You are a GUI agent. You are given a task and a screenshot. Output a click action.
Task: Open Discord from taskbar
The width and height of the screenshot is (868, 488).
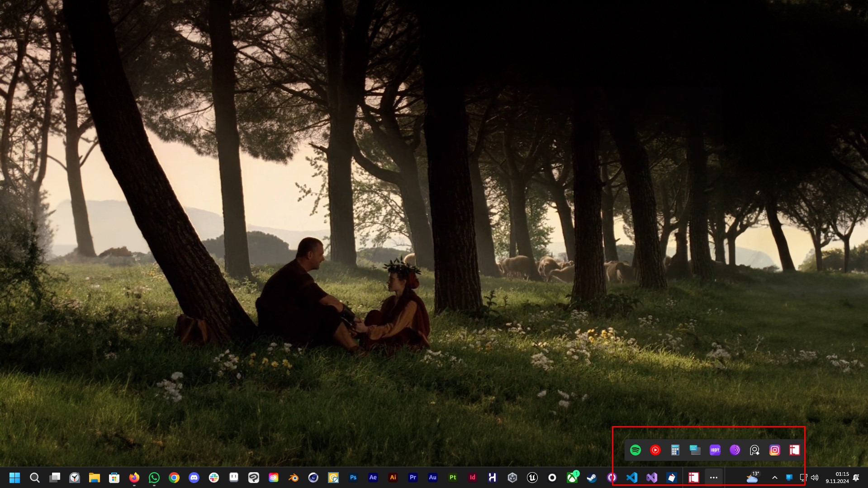[x=194, y=478]
